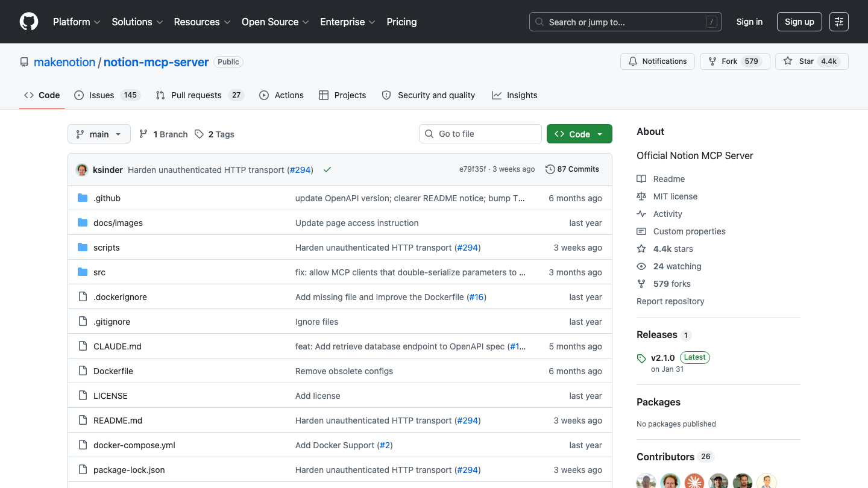Viewport: 868px width, 488px height.
Task: Click the Sign in link
Action: pos(749,22)
